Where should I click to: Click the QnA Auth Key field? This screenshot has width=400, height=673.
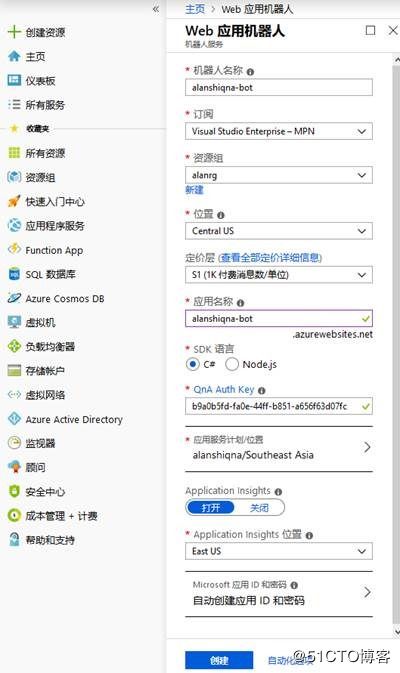click(x=279, y=406)
